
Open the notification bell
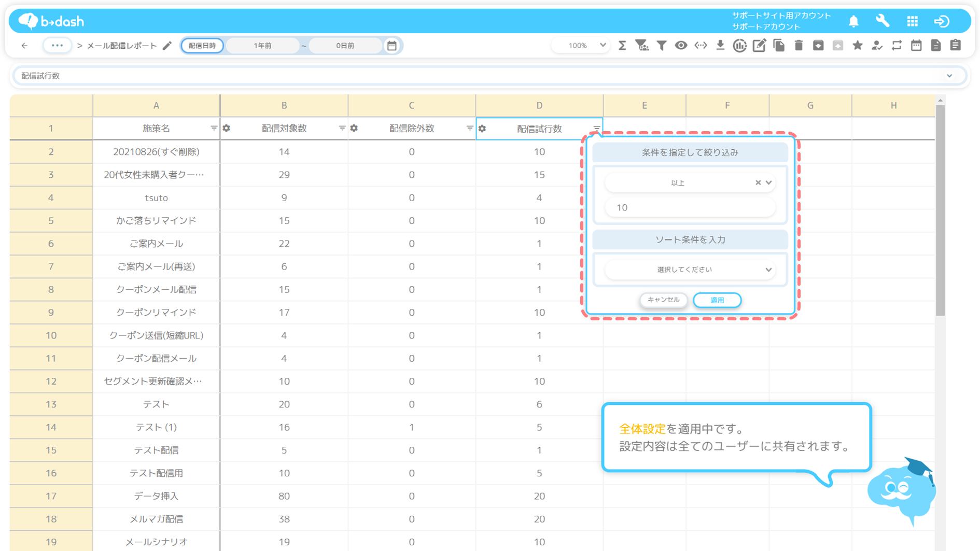(x=853, y=21)
